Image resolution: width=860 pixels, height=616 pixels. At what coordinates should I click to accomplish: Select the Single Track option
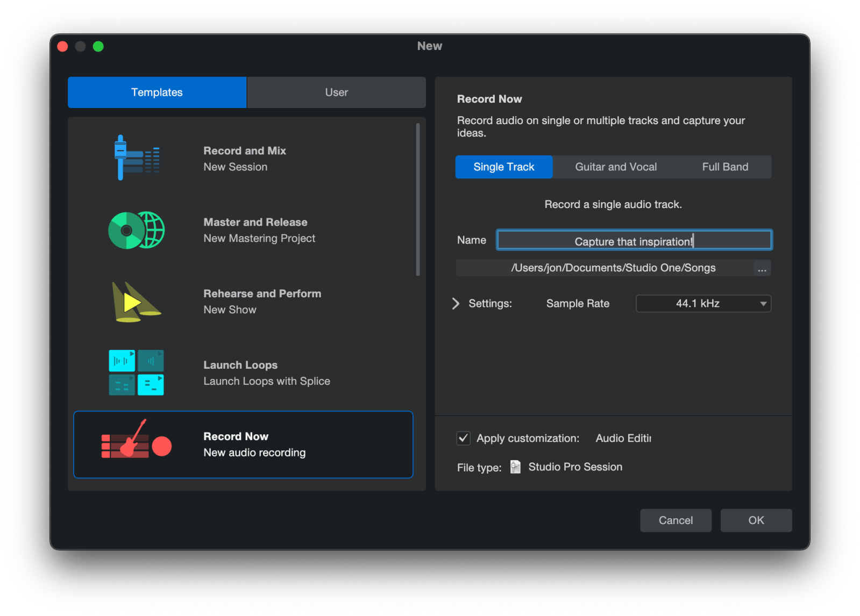pyautogui.click(x=503, y=167)
